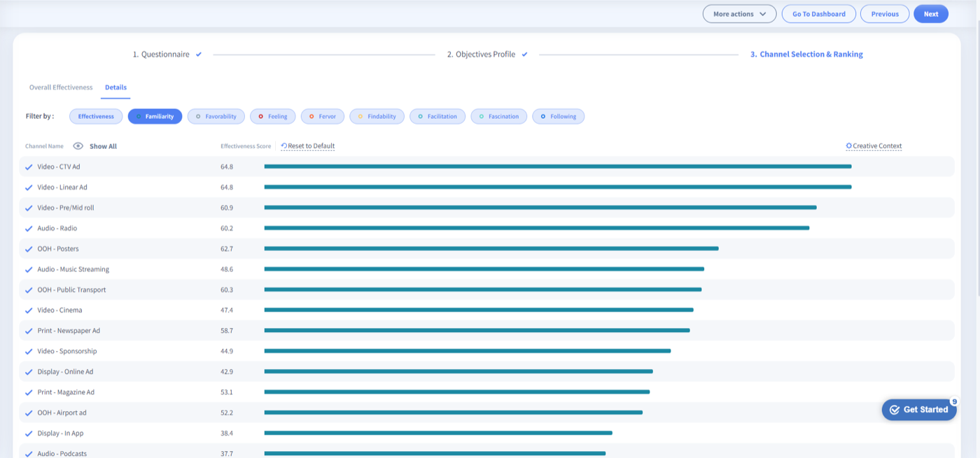Toggle checkmark for Display - Online Ad
The width and height of the screenshot is (980, 458).
click(29, 372)
